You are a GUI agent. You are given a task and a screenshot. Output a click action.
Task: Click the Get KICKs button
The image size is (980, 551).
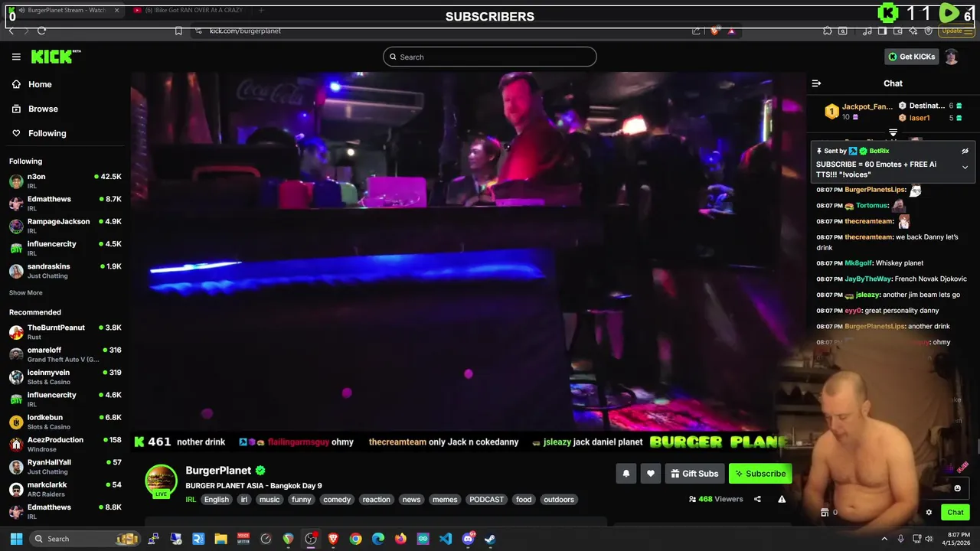click(x=911, y=57)
